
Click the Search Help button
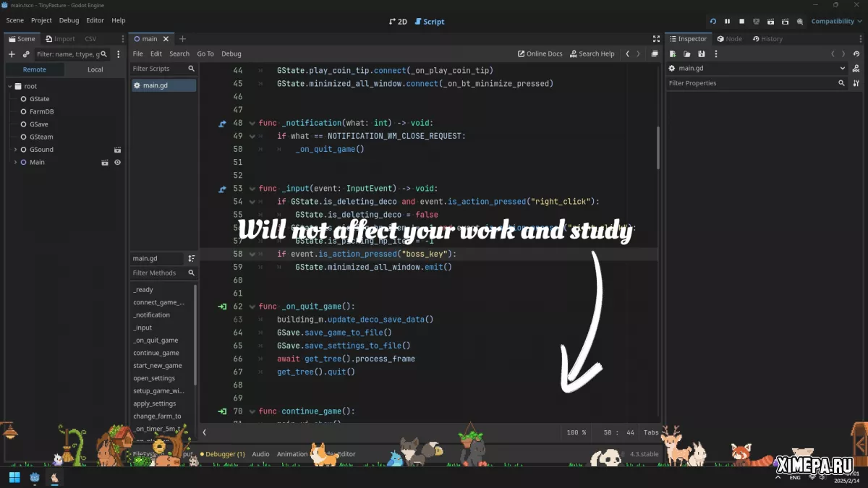tap(592, 53)
